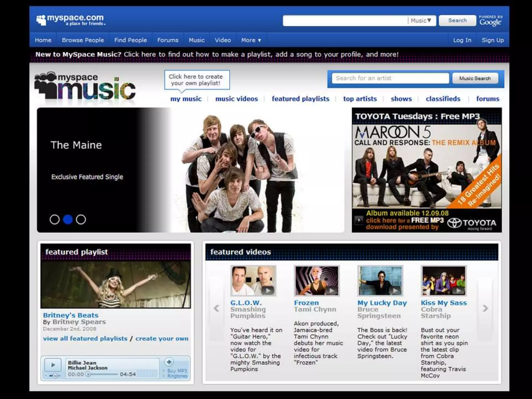532x399 pixels.
Task: Click create your own link
Action: pos(162,338)
